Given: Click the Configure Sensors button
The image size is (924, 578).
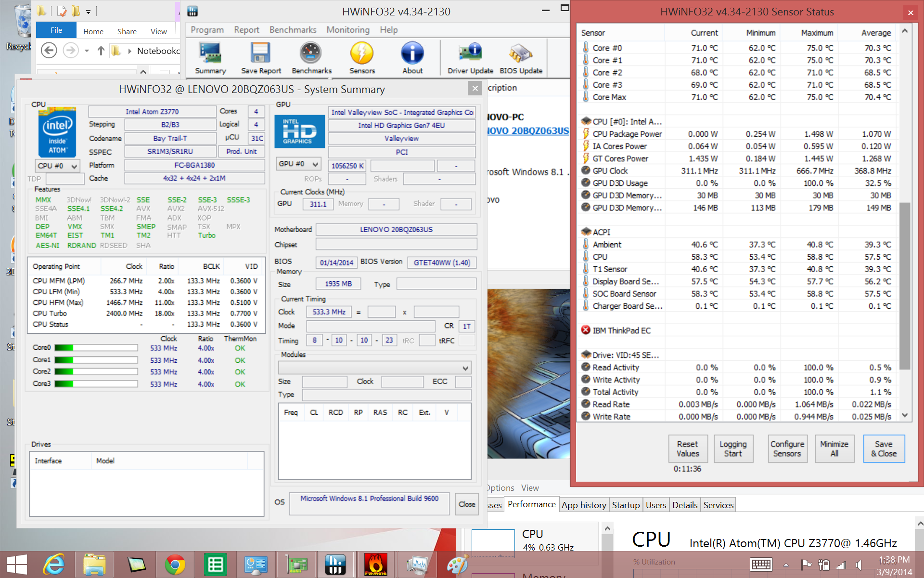Looking at the screenshot, I should coord(787,449).
